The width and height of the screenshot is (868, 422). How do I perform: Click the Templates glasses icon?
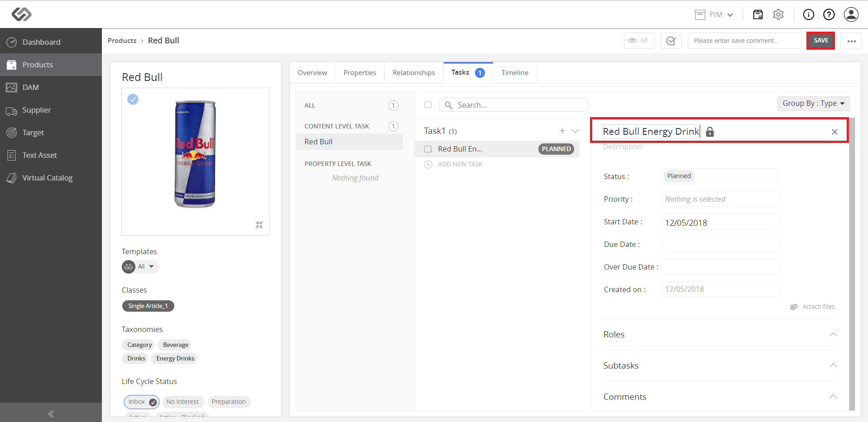(x=129, y=267)
